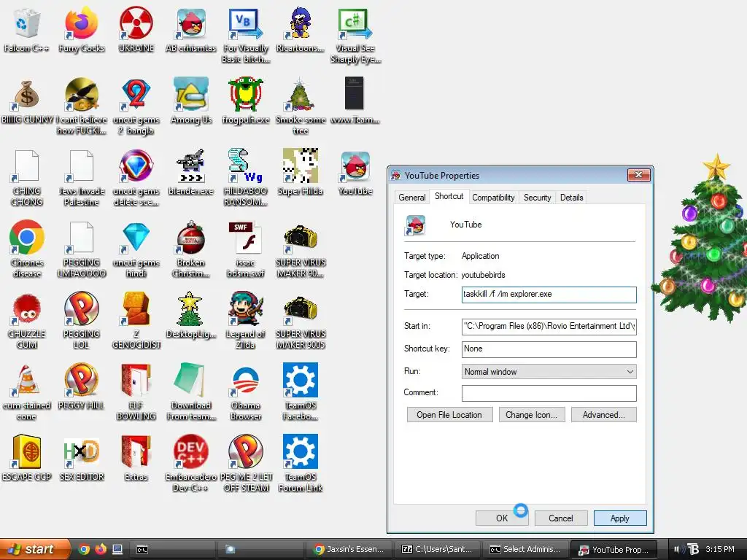Viewport: 747px width, 560px height.
Task: Click the TB icon in the system tray
Action: click(694, 550)
